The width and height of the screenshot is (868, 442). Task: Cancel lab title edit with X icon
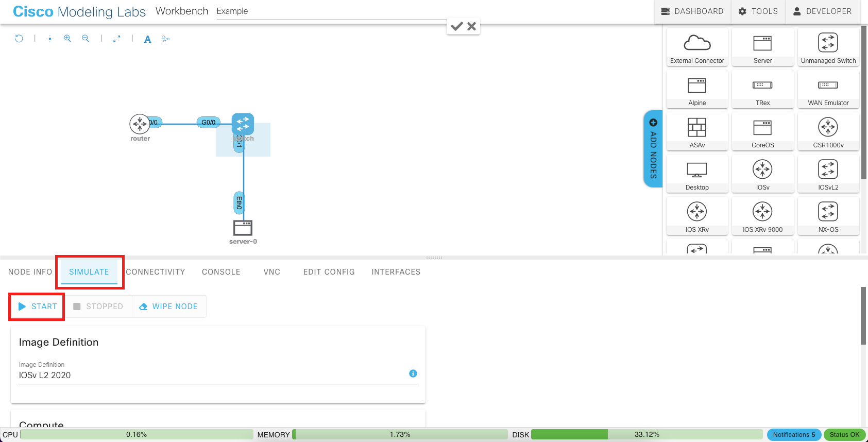(471, 26)
